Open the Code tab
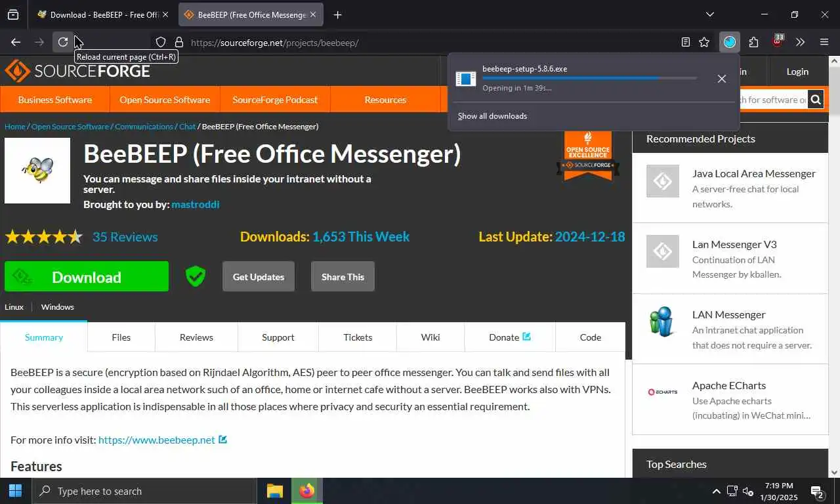 click(590, 337)
